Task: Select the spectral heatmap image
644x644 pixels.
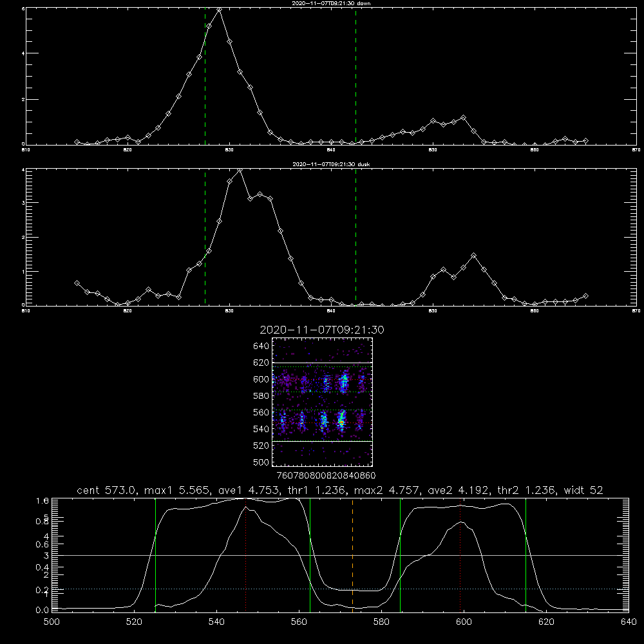Action: 323,402
